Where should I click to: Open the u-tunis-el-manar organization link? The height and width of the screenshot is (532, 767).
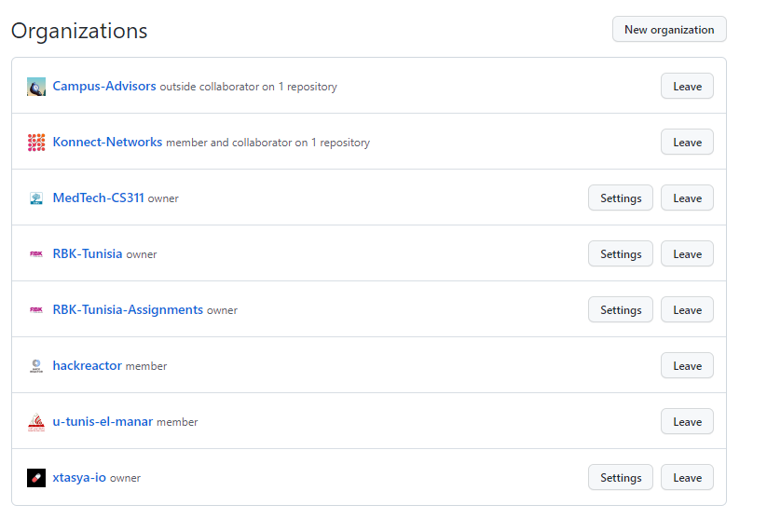tap(103, 421)
